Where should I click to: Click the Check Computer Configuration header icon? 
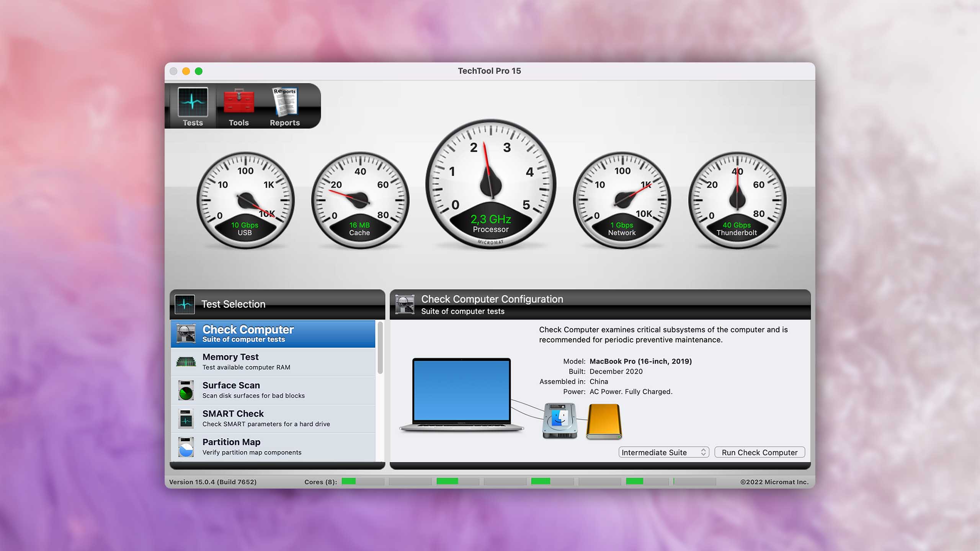coord(405,304)
